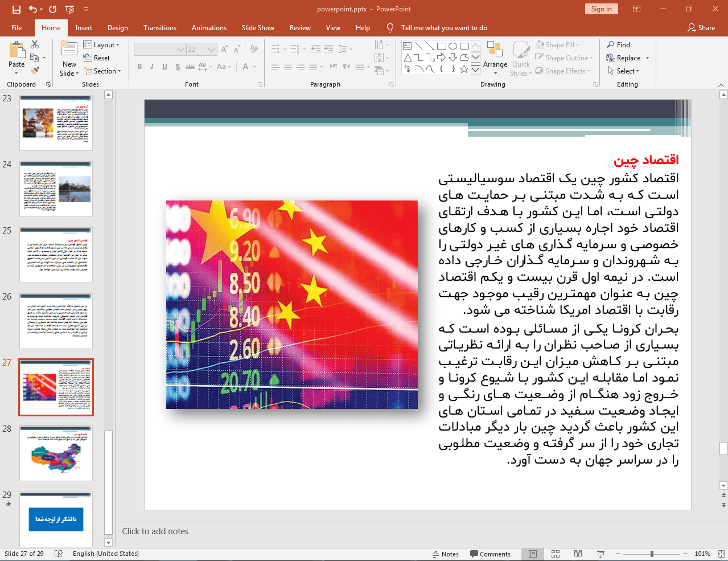Open Reading View from status bar
The width and height of the screenshot is (728, 561).
[x=578, y=554]
